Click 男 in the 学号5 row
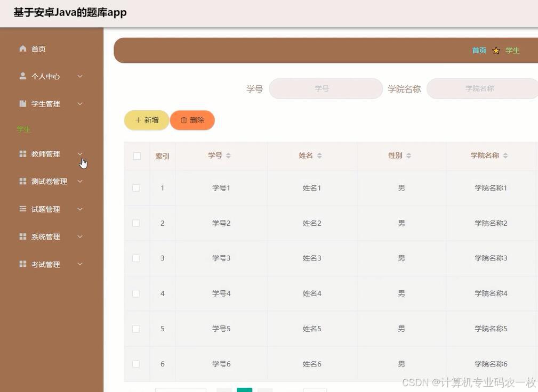Screen dimensions: 538x392 click(402, 329)
